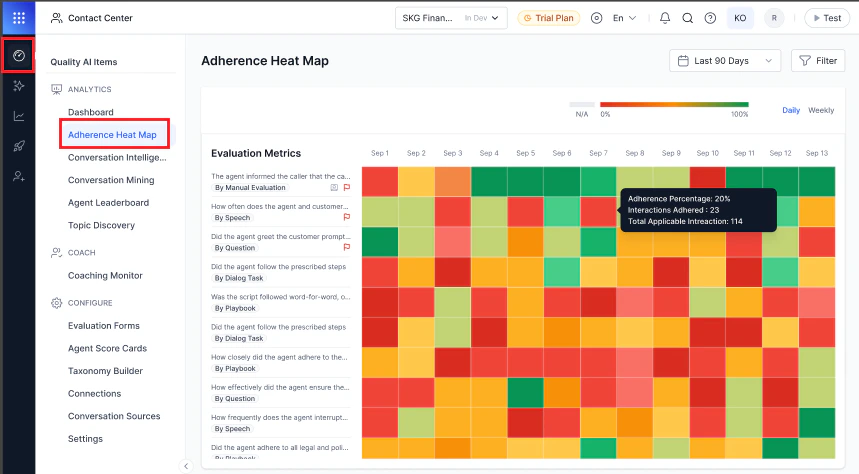Click the By Speech tag on mute-frequency row

232,218
